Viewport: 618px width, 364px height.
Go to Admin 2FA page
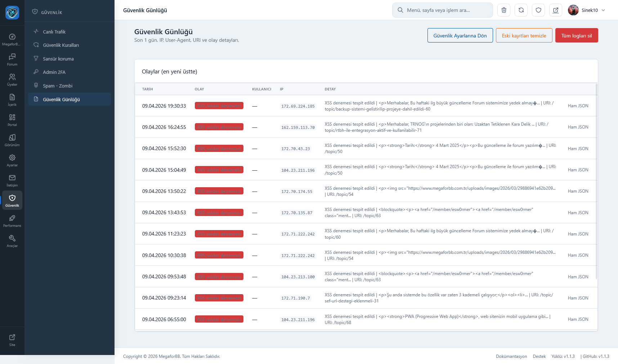pos(54,72)
